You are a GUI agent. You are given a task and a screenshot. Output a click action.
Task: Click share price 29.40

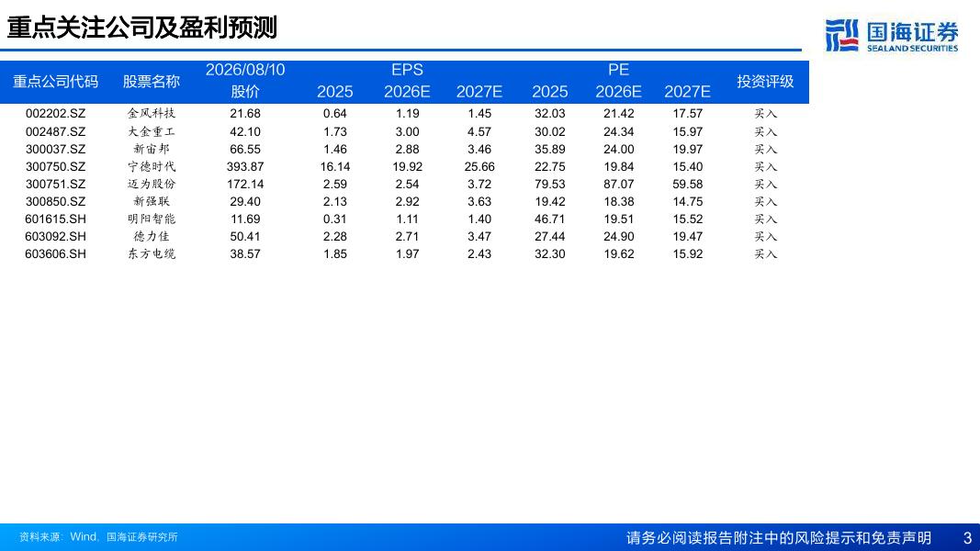click(245, 202)
